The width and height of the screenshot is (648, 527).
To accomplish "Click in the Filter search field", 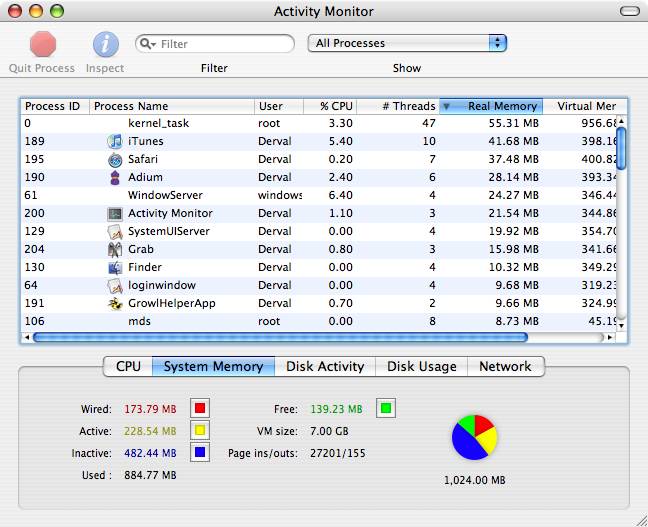I will [215, 43].
